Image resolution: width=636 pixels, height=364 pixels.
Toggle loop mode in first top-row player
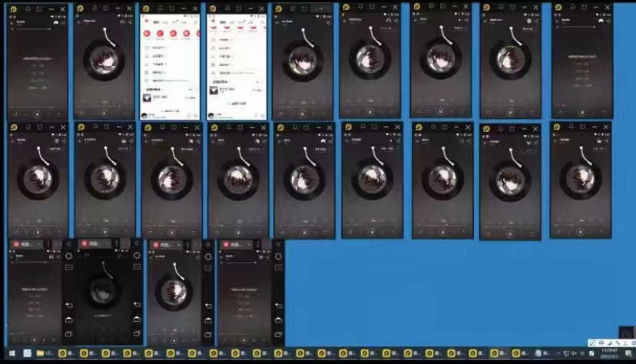pyautogui.click(x=15, y=114)
